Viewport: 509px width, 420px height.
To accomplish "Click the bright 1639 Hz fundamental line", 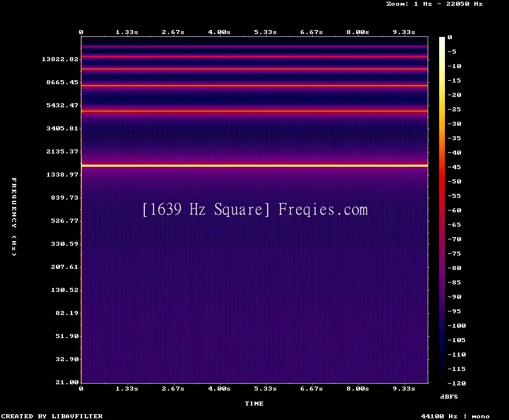I will 254,166.
